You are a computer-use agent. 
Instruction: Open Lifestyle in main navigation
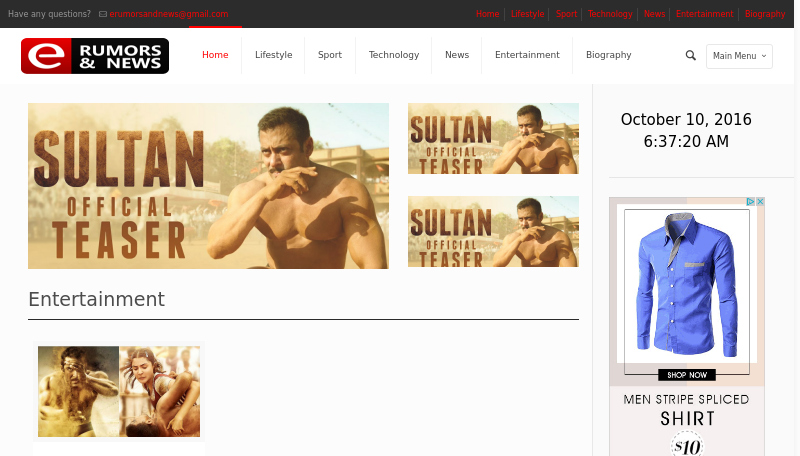(x=273, y=55)
